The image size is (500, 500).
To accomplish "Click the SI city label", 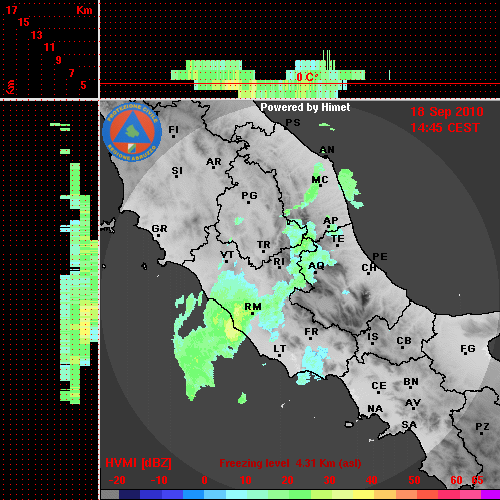I will click(x=177, y=171).
